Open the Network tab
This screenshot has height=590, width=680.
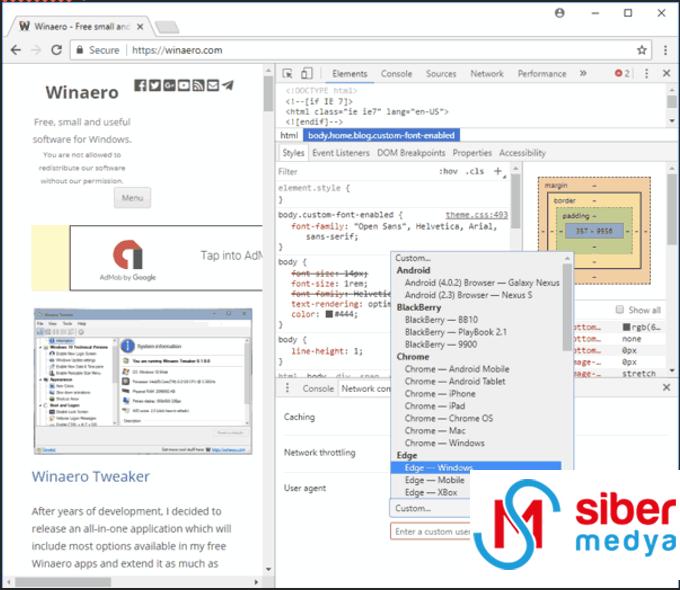tap(487, 74)
